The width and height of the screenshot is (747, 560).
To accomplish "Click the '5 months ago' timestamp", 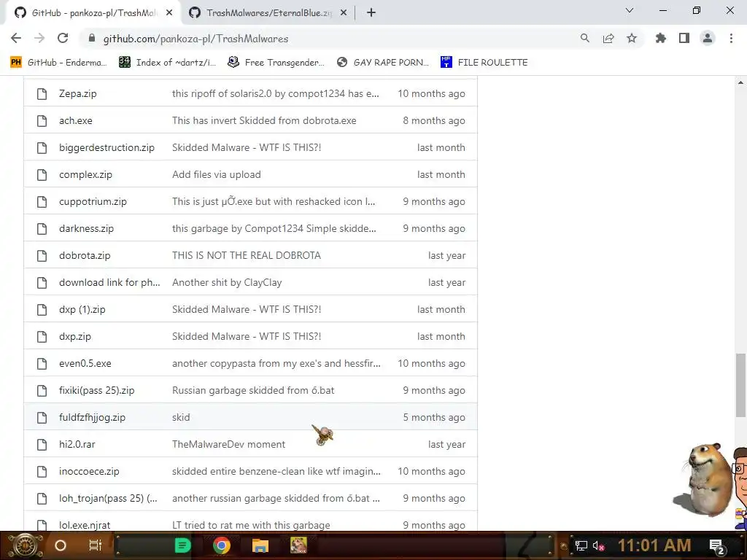I will [x=434, y=417].
